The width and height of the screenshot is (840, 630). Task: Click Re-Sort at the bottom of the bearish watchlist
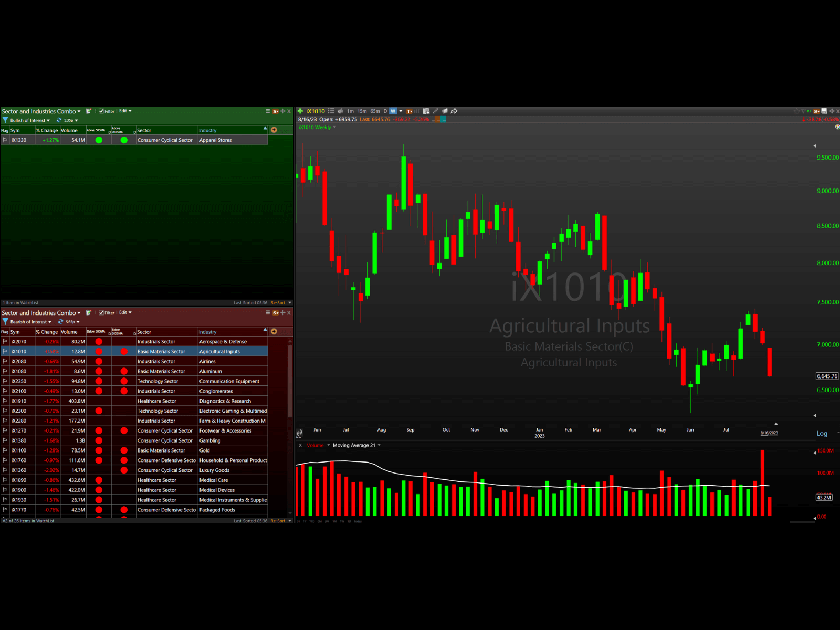[x=278, y=521]
